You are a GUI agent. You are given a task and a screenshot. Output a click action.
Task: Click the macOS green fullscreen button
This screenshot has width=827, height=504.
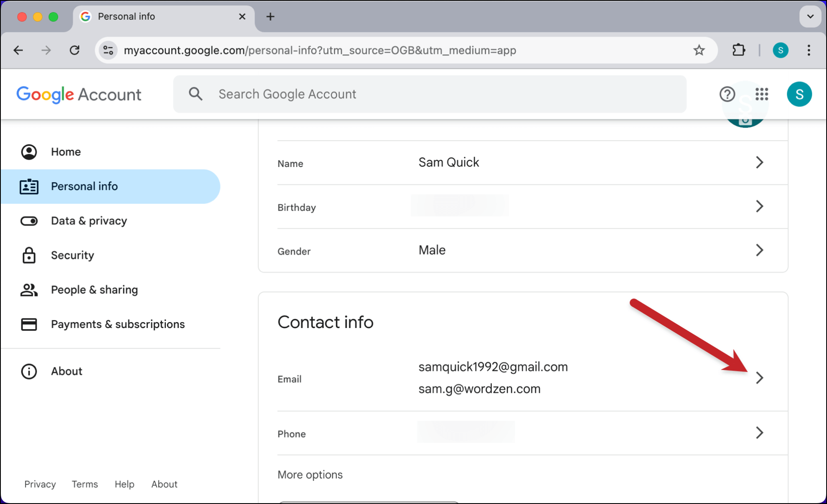click(x=53, y=17)
